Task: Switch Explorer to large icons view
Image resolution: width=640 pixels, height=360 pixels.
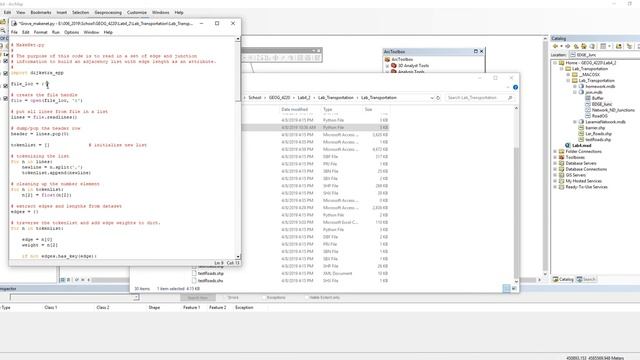Action: click(514, 289)
